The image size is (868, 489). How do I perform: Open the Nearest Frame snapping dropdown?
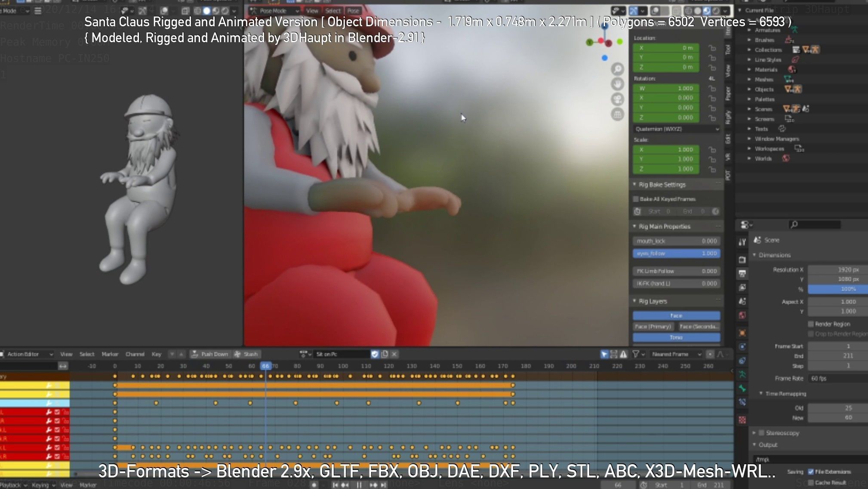(x=676, y=354)
